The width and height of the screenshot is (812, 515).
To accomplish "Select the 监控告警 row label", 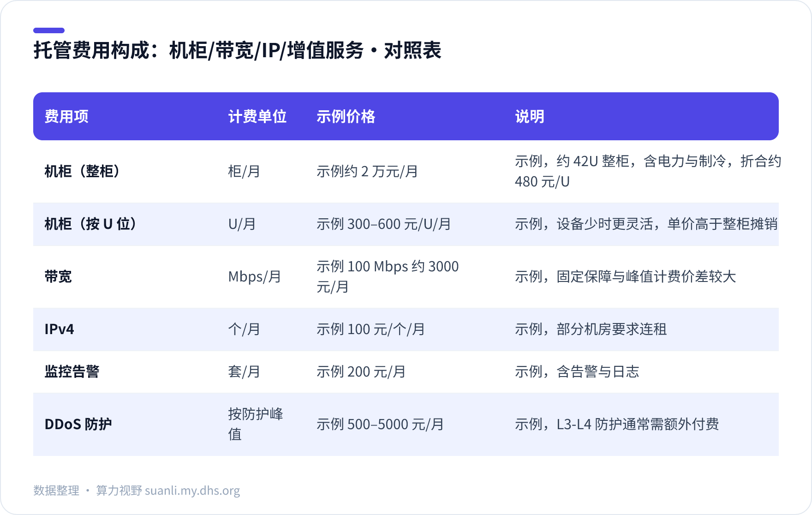I will pyautogui.click(x=72, y=371).
